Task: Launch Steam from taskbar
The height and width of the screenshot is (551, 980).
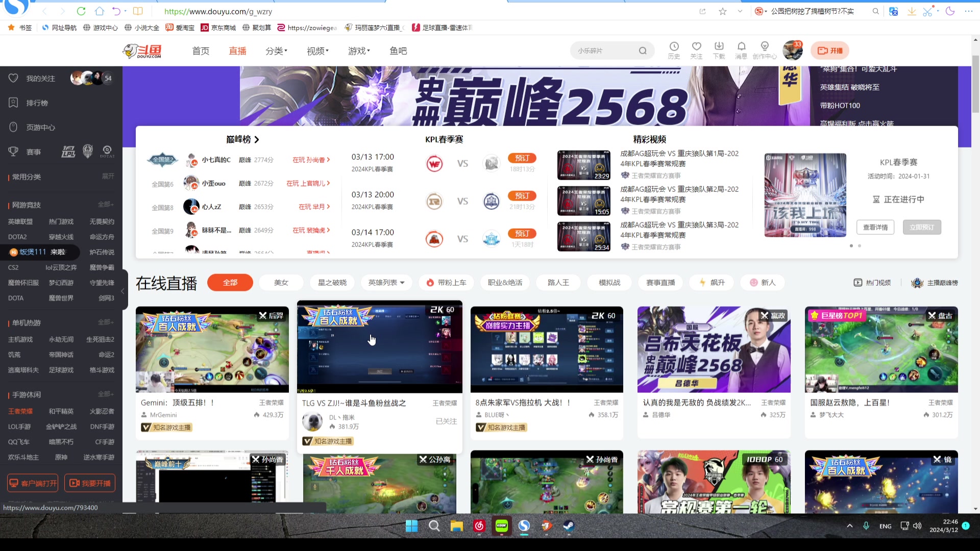Action: click(x=569, y=526)
